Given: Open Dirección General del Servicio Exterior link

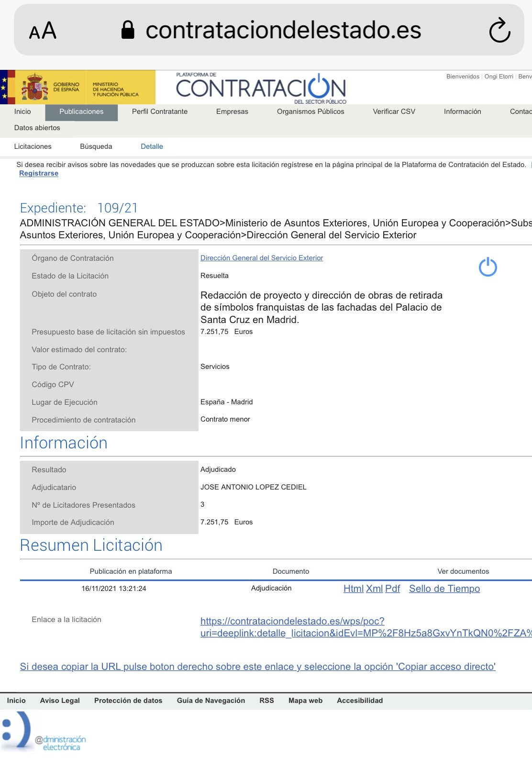Looking at the screenshot, I should coord(262,258).
